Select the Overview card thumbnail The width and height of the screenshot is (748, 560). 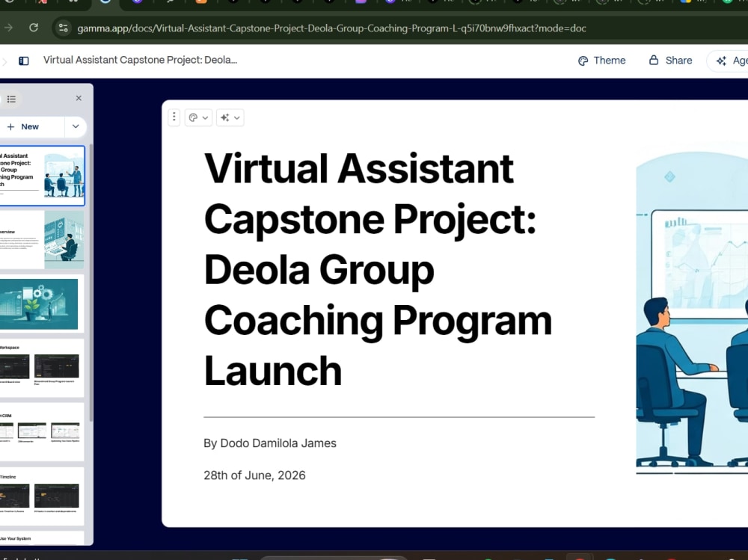(x=42, y=240)
